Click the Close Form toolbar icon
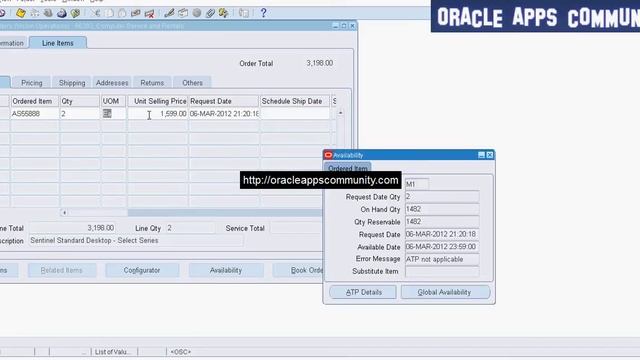Screen dimensions: 640x360 click(75, 13)
